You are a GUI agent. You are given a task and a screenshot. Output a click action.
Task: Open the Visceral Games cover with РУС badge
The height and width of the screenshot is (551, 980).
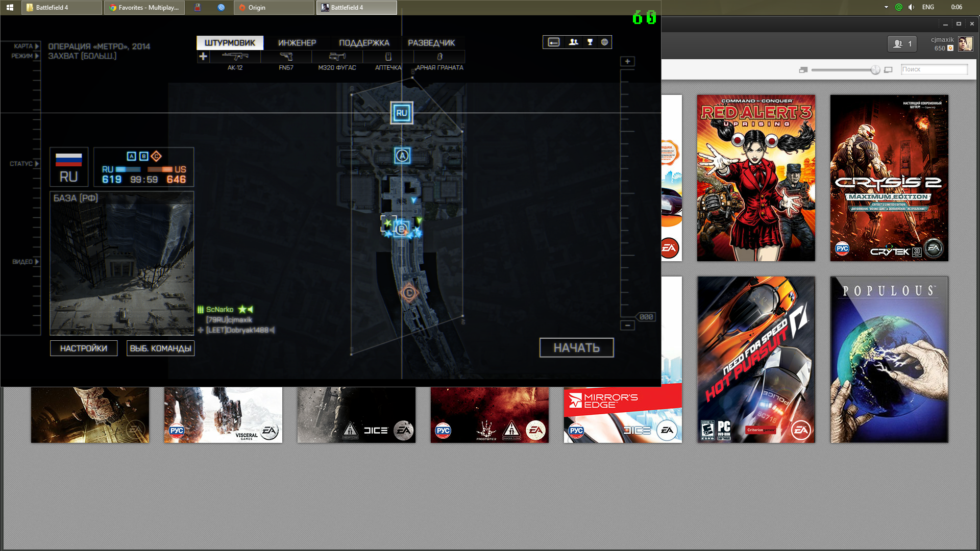pos(223,415)
